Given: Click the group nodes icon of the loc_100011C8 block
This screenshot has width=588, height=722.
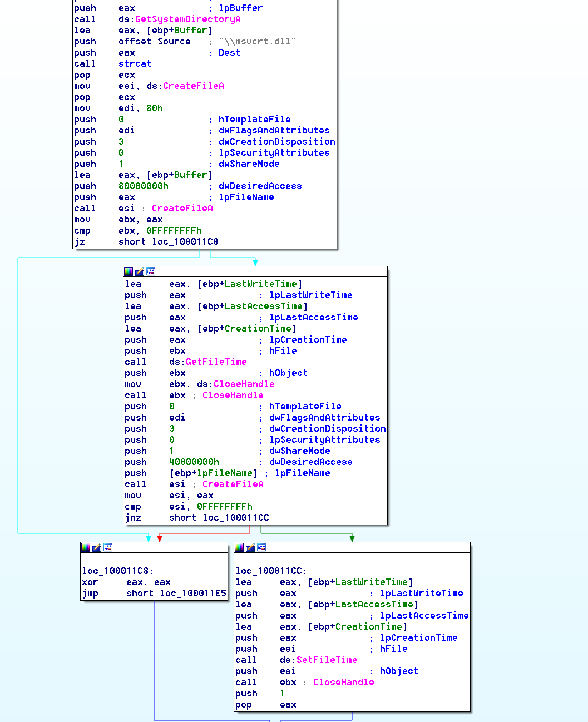Looking at the screenshot, I should pos(108,547).
